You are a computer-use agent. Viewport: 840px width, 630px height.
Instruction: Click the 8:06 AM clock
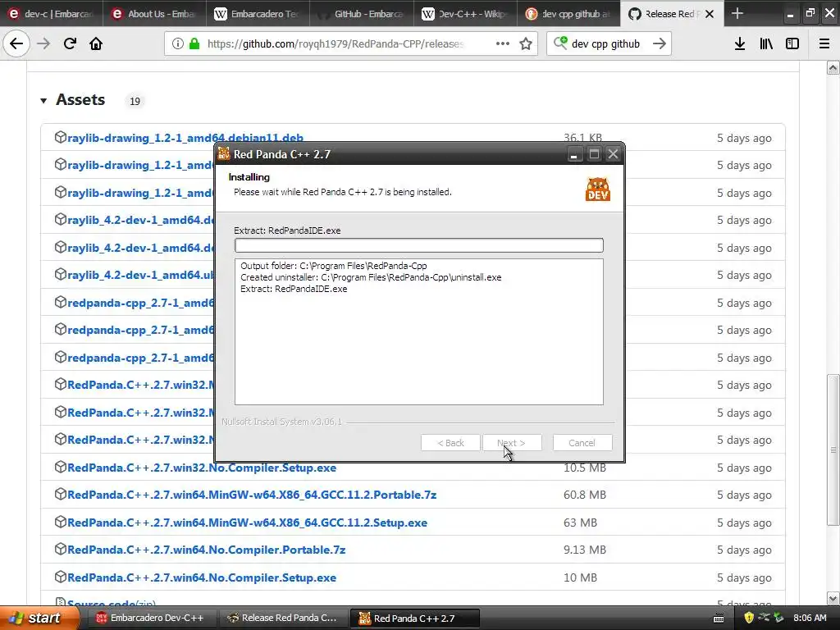point(810,618)
